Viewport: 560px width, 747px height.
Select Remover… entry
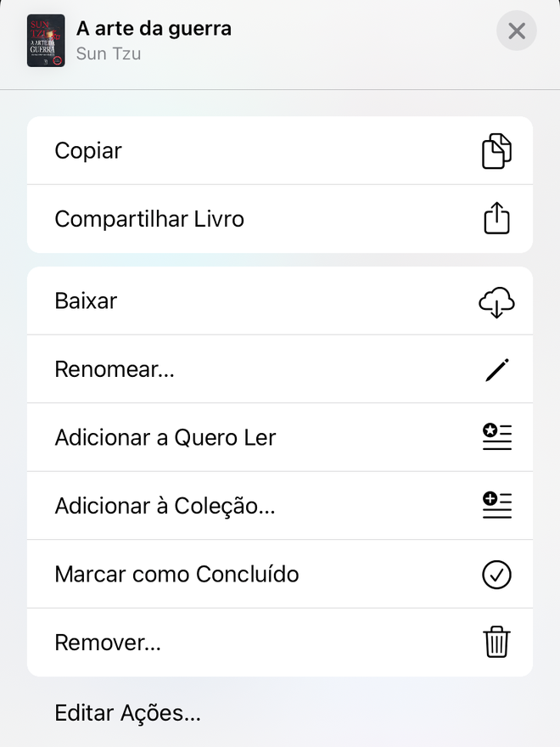pyautogui.click(x=280, y=643)
